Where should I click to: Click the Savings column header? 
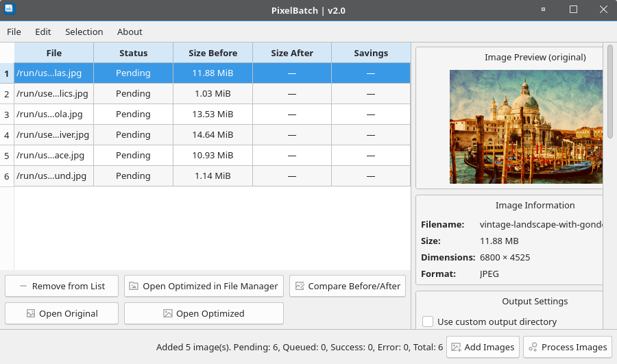tap(371, 53)
